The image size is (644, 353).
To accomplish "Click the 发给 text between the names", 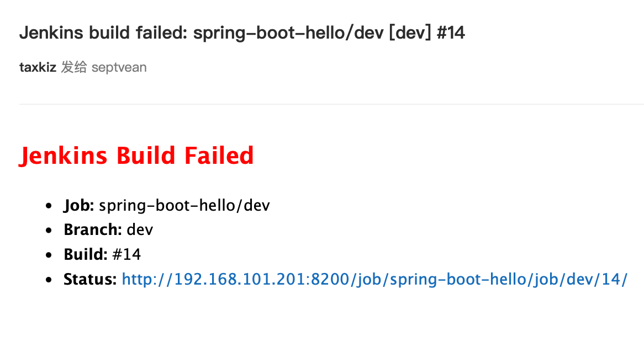I will 74,68.
